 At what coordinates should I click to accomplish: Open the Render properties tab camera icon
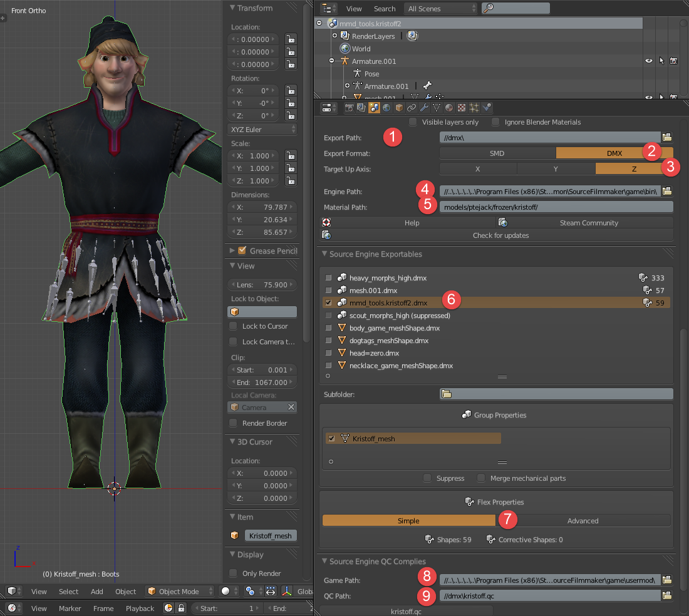350,108
